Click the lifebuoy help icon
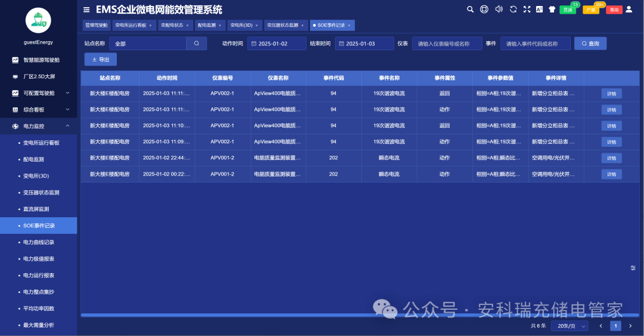Image resolution: width=644 pixels, height=336 pixels. pyautogui.click(x=484, y=9)
